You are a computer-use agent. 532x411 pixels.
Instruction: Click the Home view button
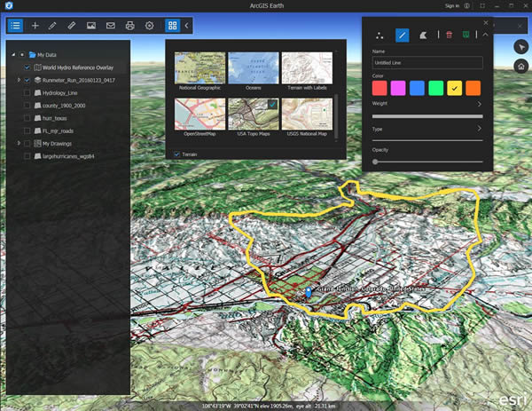520,67
